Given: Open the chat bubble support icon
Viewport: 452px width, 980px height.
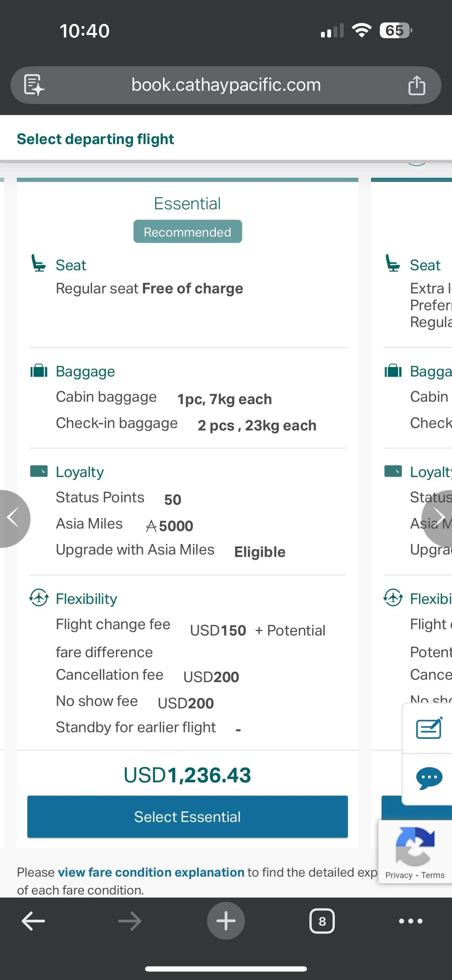Looking at the screenshot, I should 429,778.
